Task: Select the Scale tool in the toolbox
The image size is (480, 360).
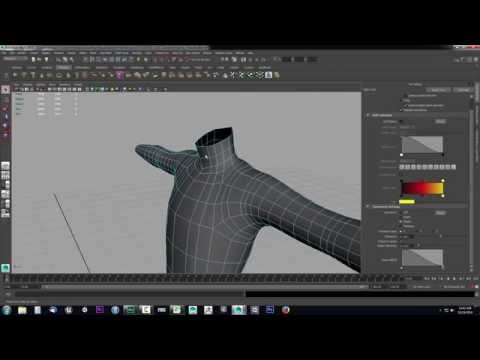Action: [x=6, y=135]
